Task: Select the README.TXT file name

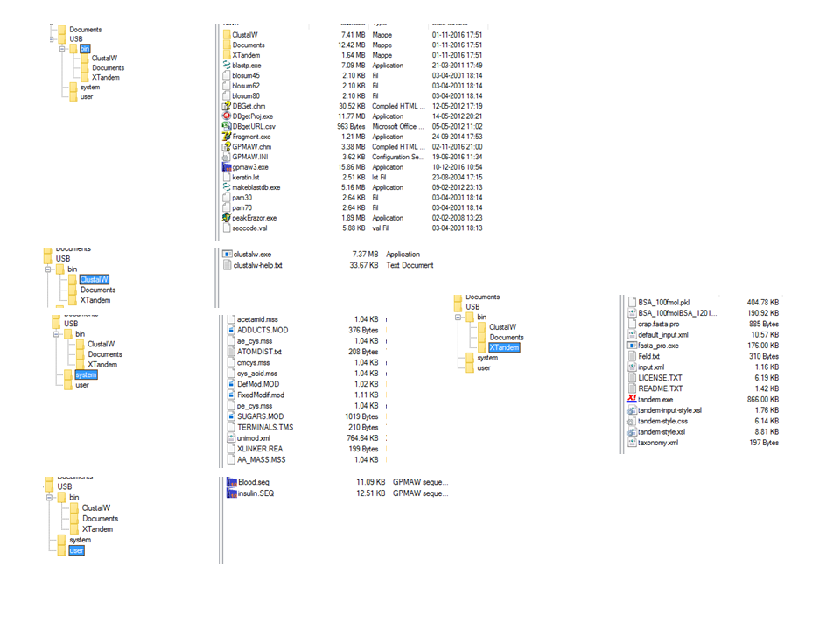Action: click(x=661, y=388)
